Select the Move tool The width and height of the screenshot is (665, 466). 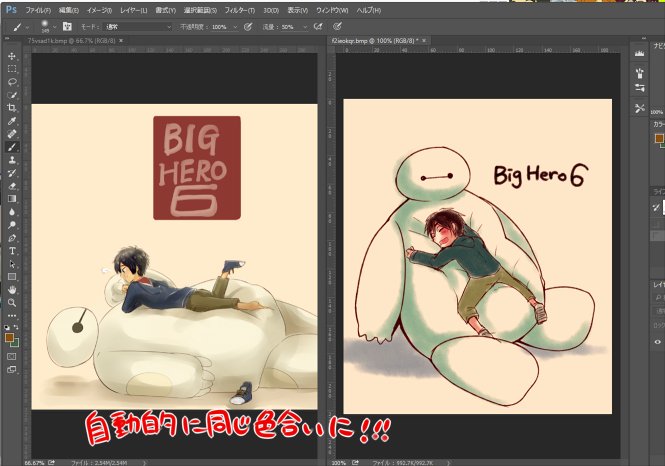(12, 56)
